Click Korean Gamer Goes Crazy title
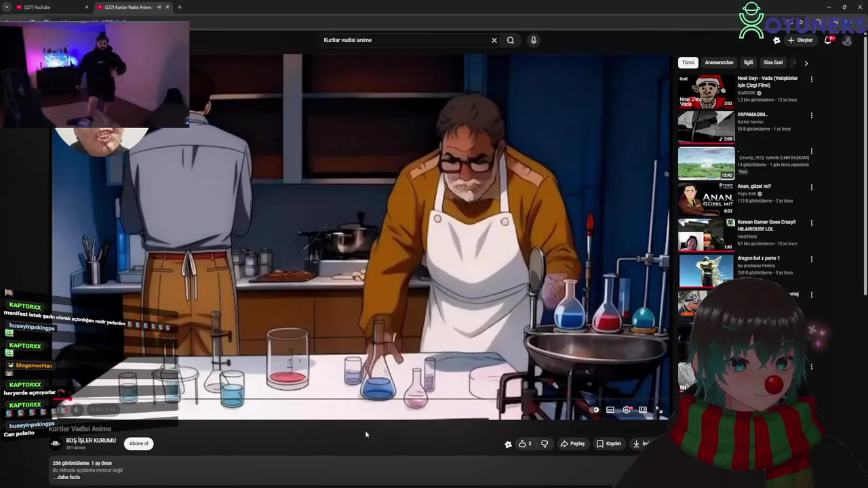This screenshot has width=868, height=488. click(x=766, y=225)
